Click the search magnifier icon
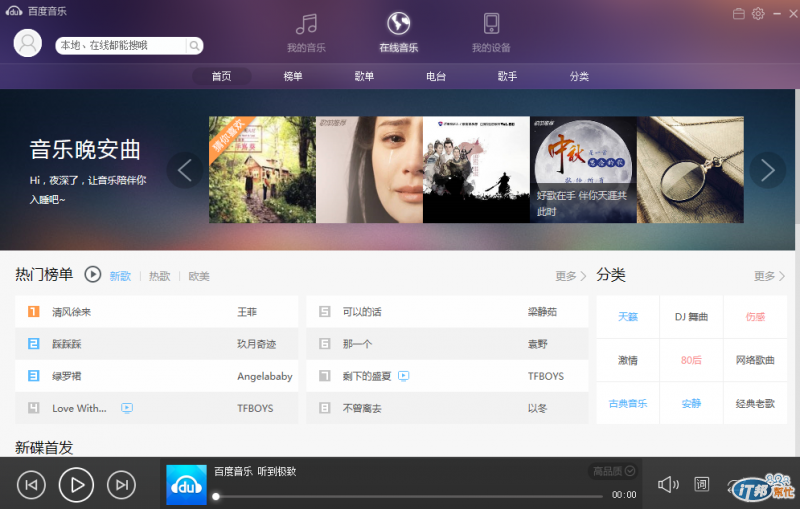This screenshot has width=800, height=509. (194, 46)
